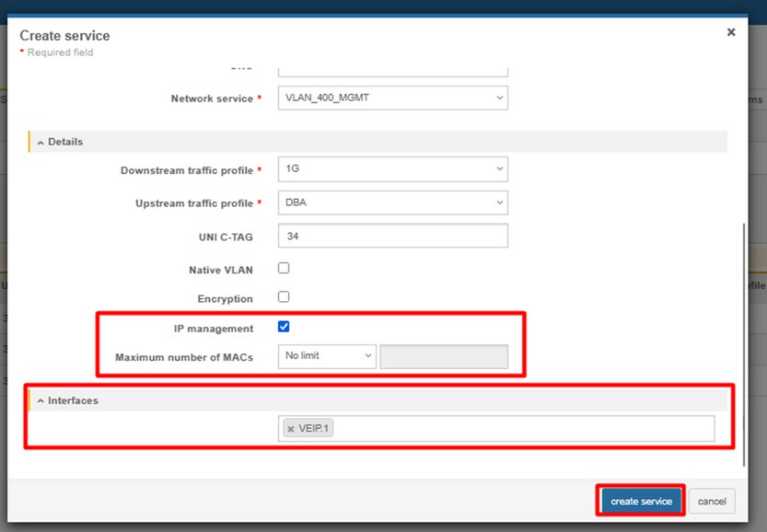The width and height of the screenshot is (767, 532).
Task: Close the Create service dialog with X
Action: point(731,32)
